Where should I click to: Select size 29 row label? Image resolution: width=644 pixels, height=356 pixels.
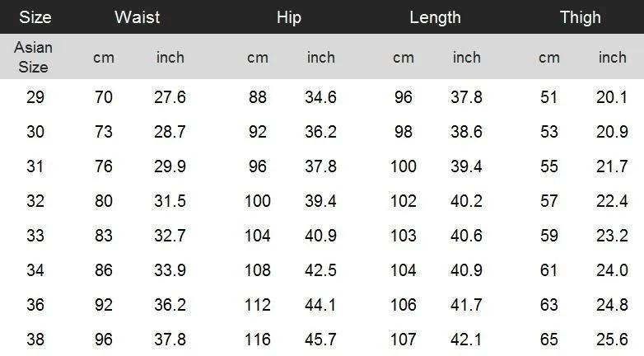[x=35, y=97]
